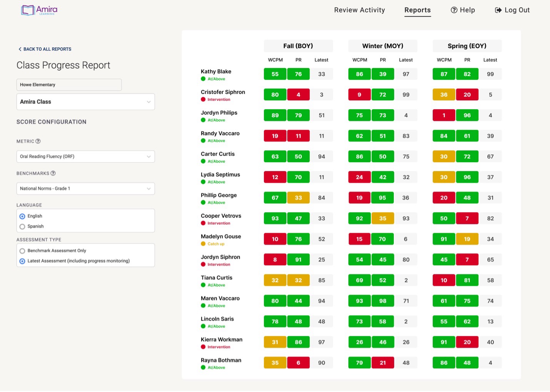Image resolution: width=550 pixels, height=392 pixels.
Task: Click the Log Out arrow icon
Action: [498, 10]
